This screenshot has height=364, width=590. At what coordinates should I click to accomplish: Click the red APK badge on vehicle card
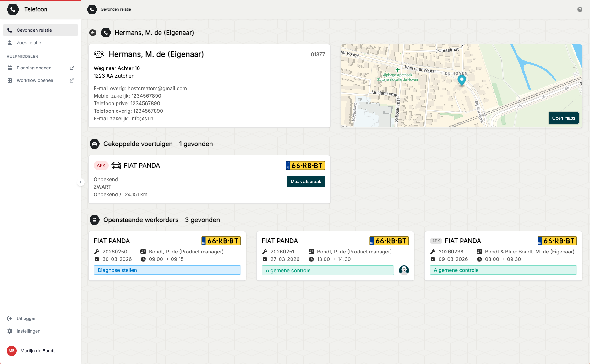[101, 166]
